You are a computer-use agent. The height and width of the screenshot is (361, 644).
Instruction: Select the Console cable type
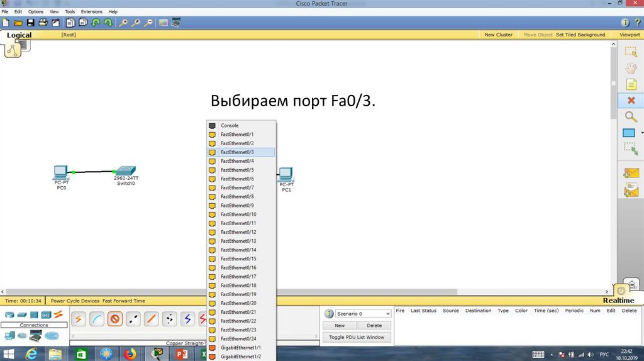(96, 319)
